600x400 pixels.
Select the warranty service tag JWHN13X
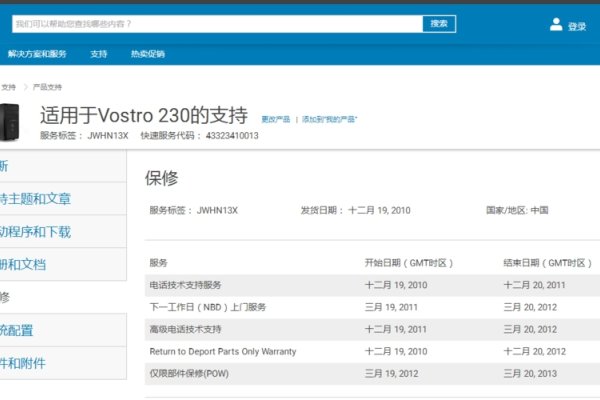(217, 211)
